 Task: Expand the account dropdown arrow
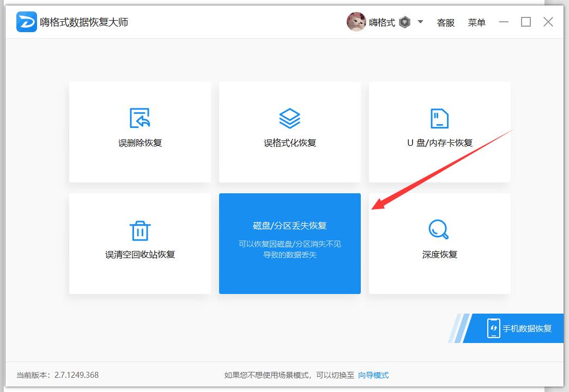420,22
